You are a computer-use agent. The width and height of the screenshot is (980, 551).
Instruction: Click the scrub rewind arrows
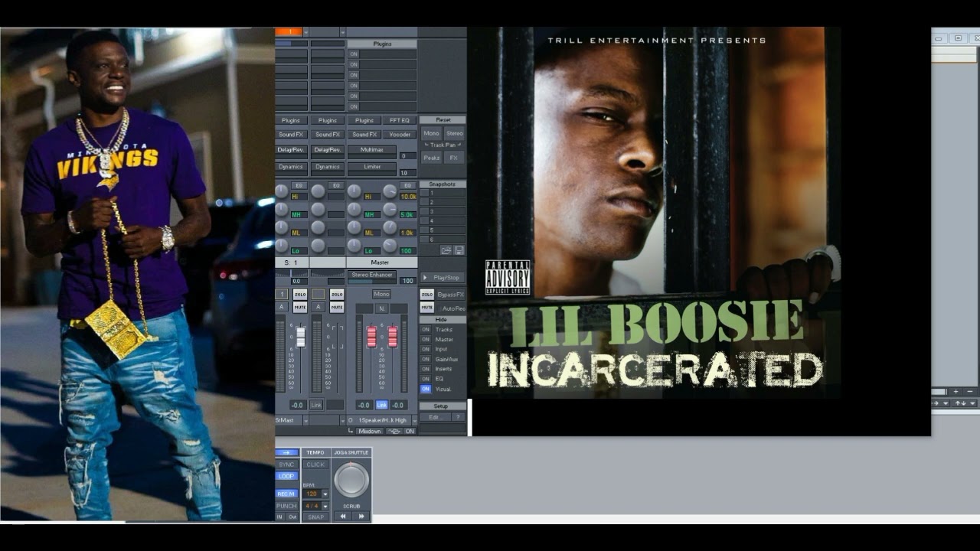pos(342,517)
